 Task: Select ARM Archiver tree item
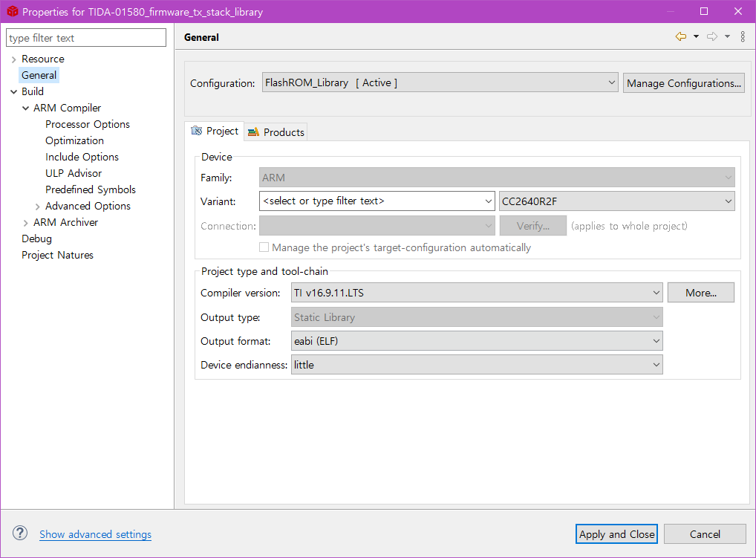(65, 223)
